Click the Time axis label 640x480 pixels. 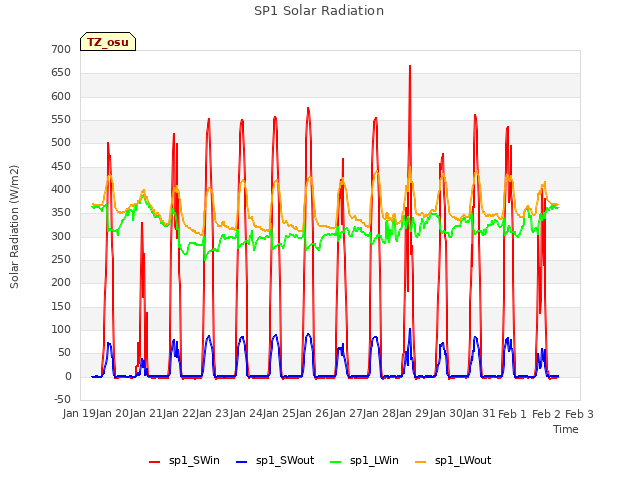pyautogui.click(x=566, y=429)
